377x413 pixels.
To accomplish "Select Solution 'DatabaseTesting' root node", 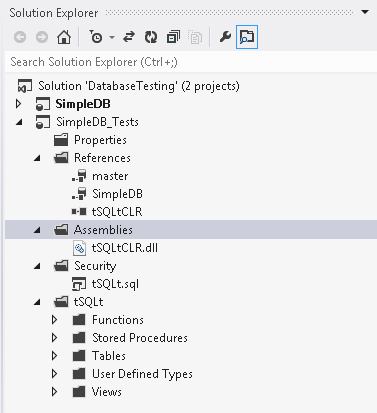I will click(139, 86).
